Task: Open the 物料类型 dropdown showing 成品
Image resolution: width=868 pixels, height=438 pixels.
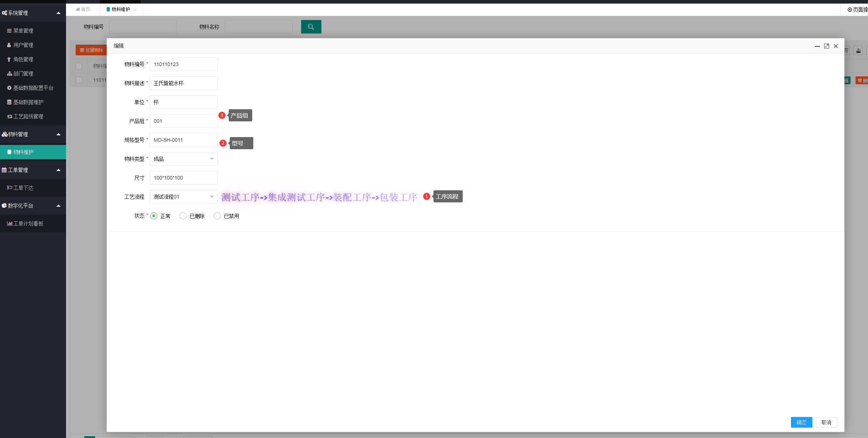Action: tap(183, 159)
